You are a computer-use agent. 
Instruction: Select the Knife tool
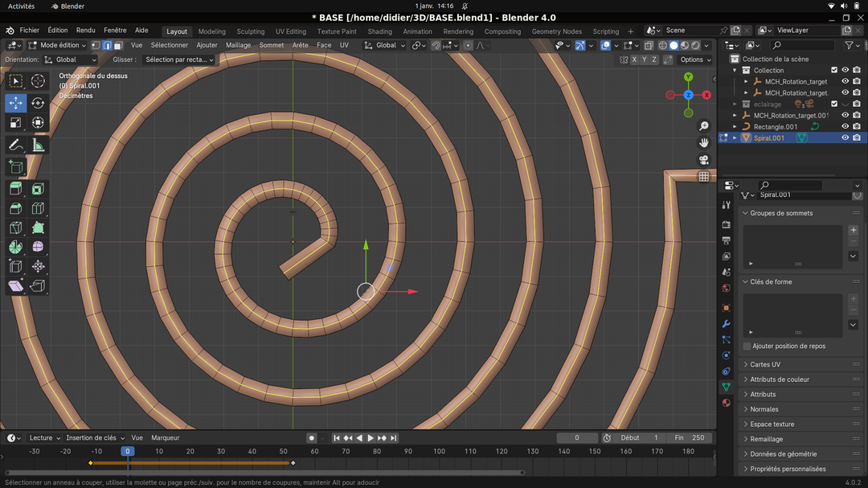click(x=15, y=228)
